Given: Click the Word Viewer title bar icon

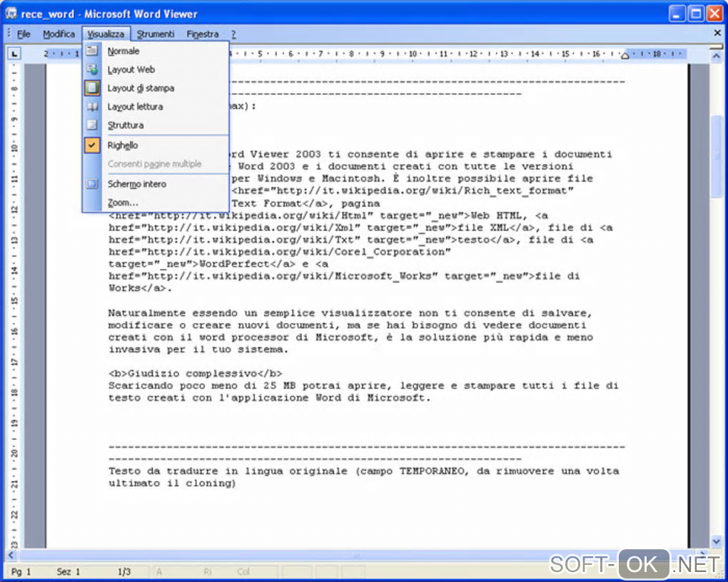Looking at the screenshot, I should [x=11, y=14].
